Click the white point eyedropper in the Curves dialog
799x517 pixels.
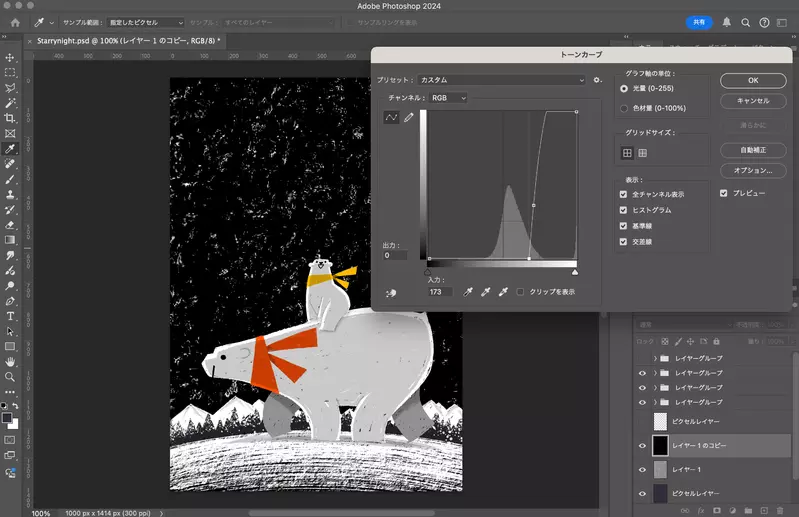coord(504,291)
